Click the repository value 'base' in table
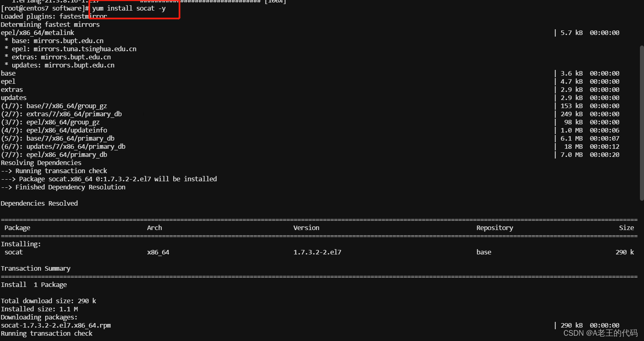Viewport: 644px width, 341px height. coord(484,252)
